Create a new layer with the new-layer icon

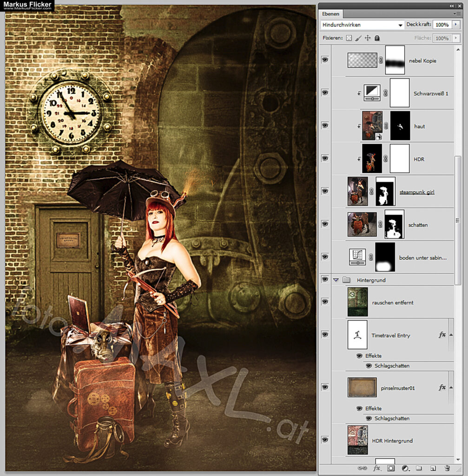click(x=432, y=468)
